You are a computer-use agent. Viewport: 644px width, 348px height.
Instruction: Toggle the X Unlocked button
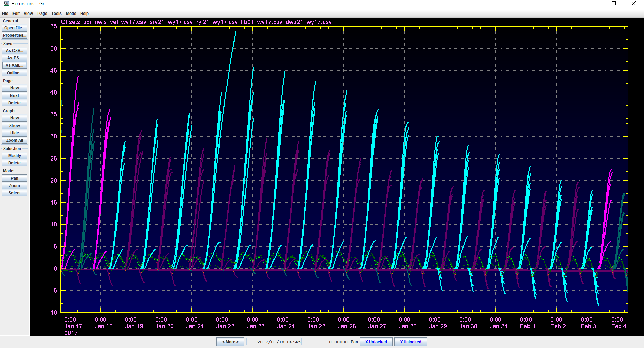[376, 342]
